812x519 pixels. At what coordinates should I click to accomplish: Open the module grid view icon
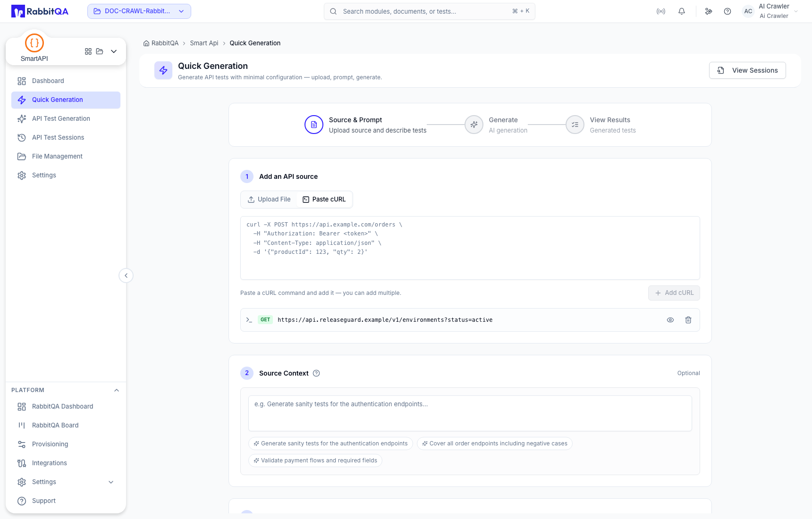coord(88,51)
